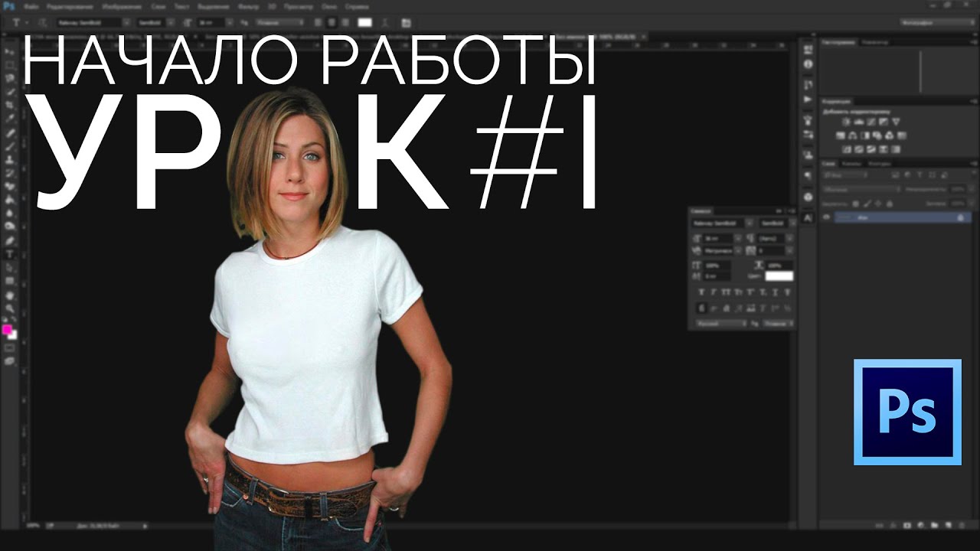Select the Pen tool

click(11, 240)
